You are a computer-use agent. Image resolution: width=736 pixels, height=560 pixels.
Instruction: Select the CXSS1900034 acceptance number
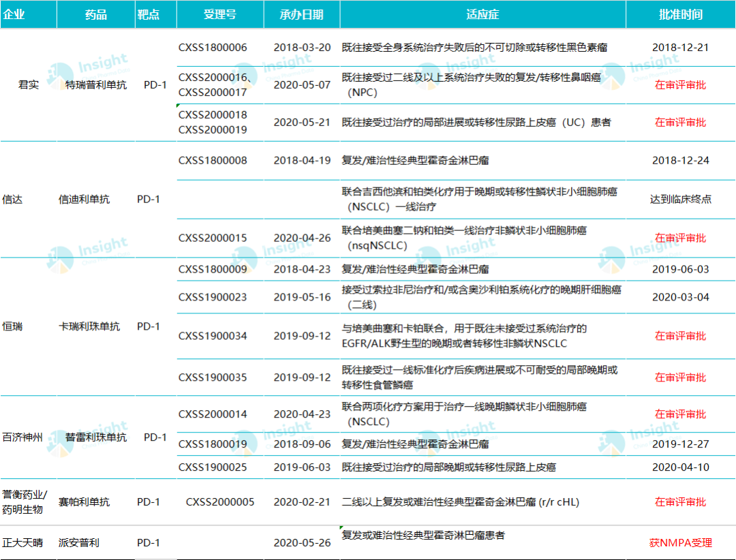click(213, 336)
